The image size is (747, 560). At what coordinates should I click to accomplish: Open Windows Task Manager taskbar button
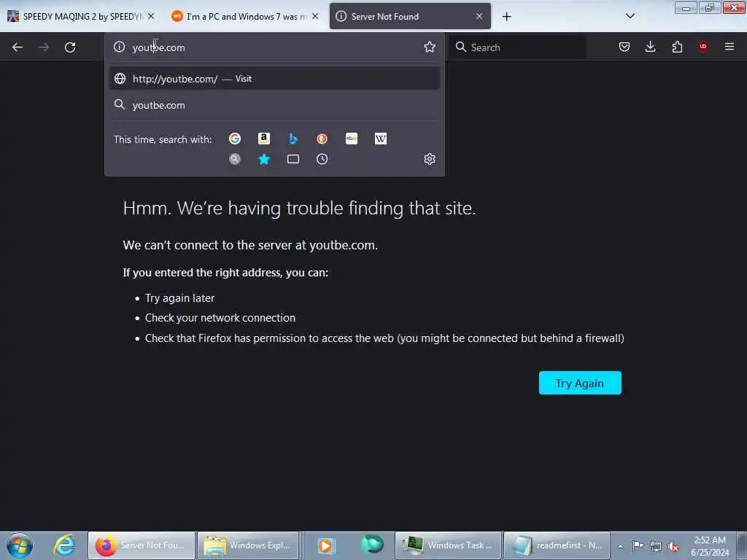coord(449,545)
